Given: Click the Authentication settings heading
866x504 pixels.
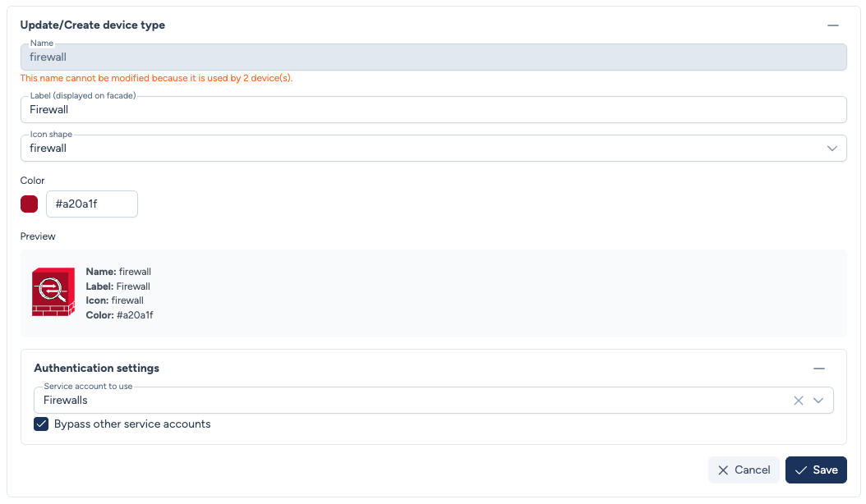Looking at the screenshot, I should tap(97, 369).
